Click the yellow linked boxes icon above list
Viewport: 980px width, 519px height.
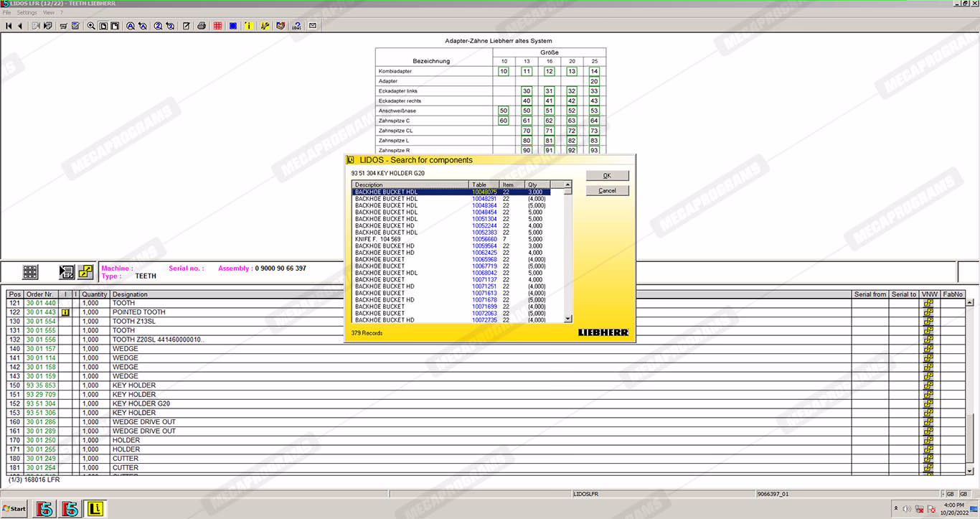pyautogui.click(x=85, y=272)
